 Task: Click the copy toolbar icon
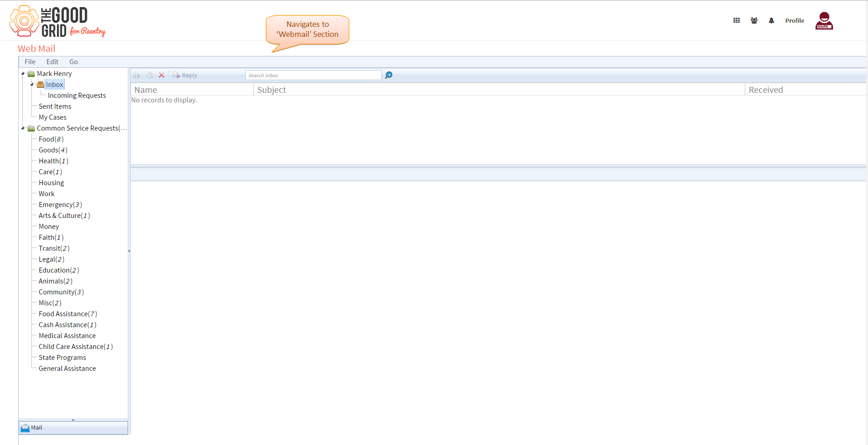pyautogui.click(x=149, y=75)
